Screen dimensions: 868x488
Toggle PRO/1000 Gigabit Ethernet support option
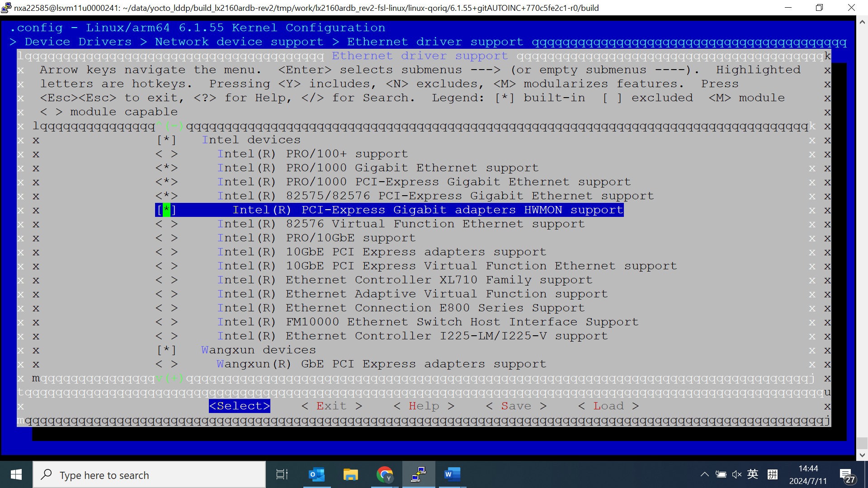[166, 168]
